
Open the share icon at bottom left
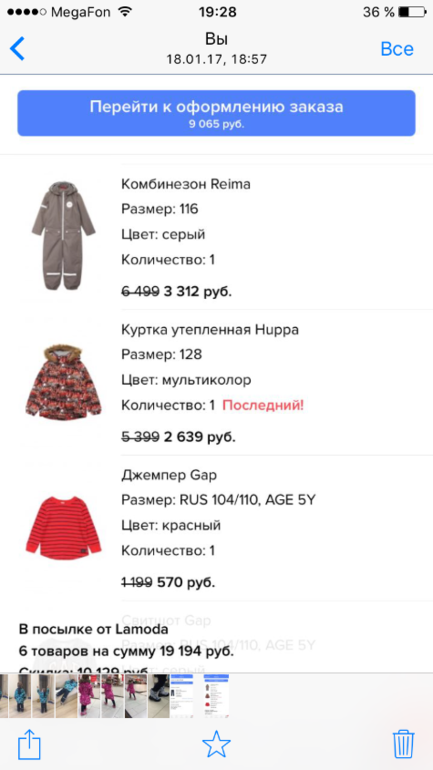pyautogui.click(x=29, y=744)
